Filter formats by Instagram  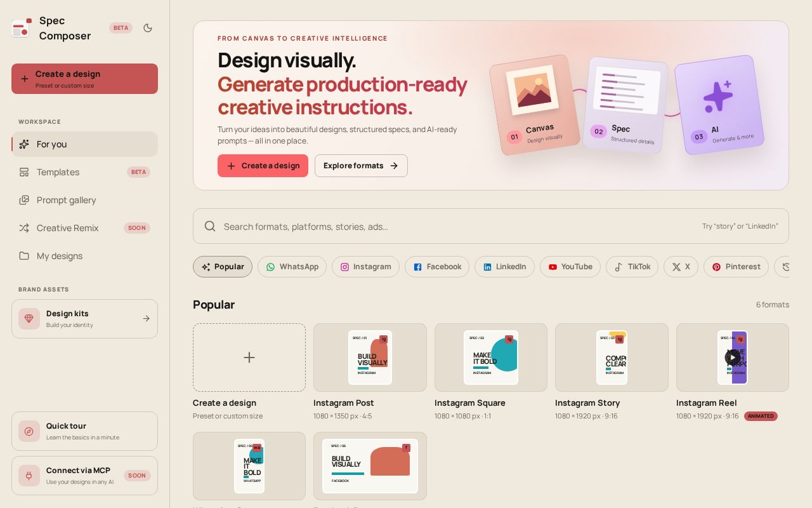point(365,267)
